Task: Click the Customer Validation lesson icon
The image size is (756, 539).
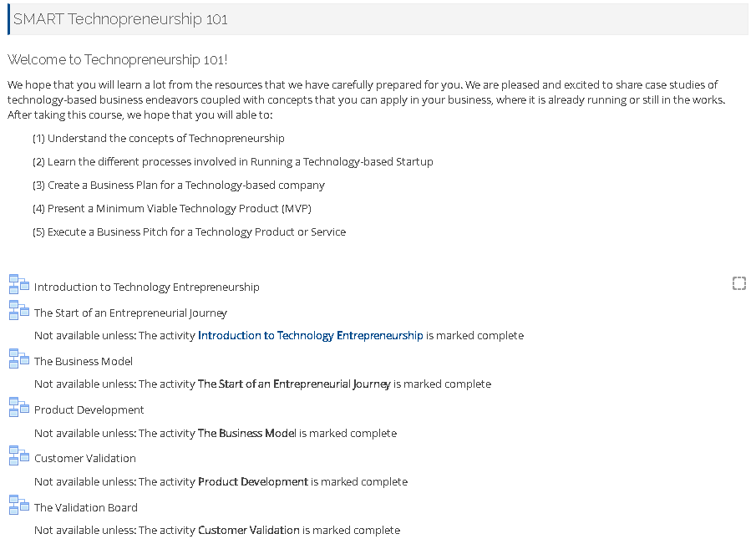Action: tap(19, 455)
